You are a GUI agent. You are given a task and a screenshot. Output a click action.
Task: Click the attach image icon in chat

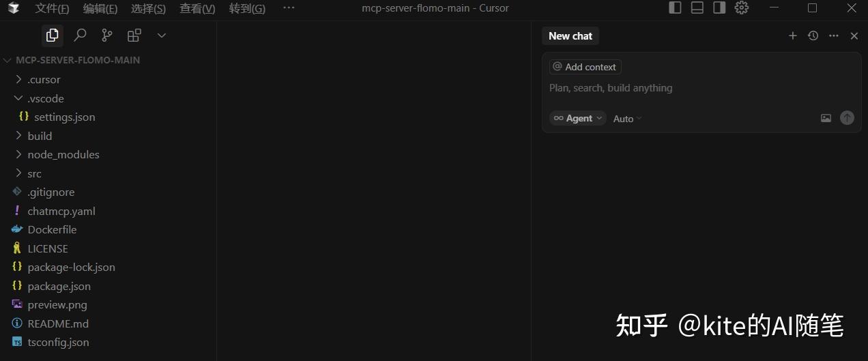click(826, 118)
